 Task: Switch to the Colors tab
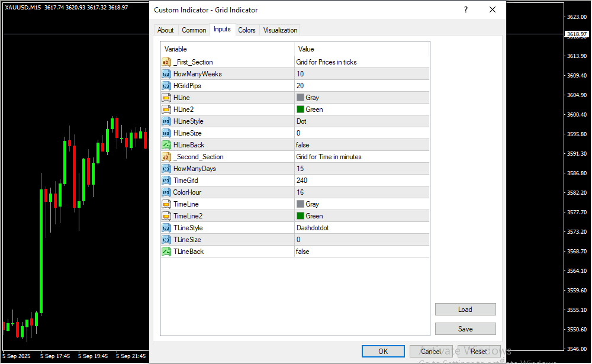247,30
